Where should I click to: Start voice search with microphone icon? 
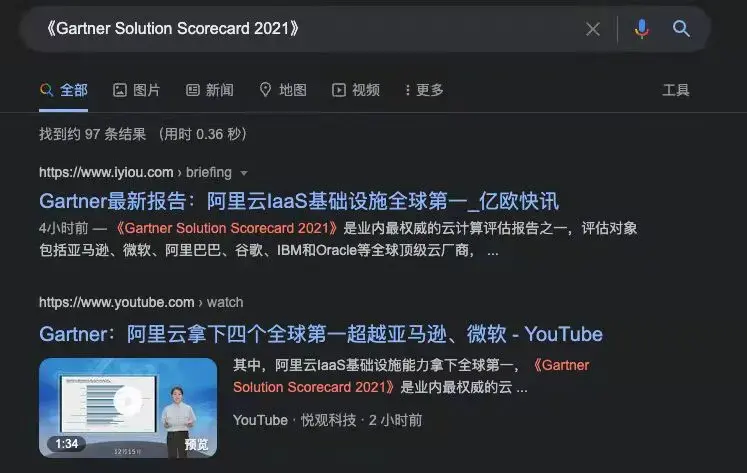(642, 29)
